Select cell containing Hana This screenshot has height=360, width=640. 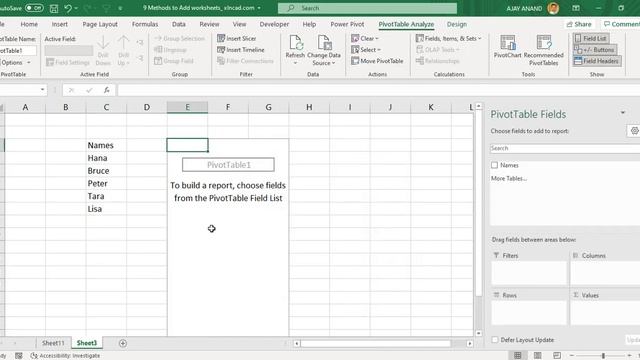click(106, 158)
